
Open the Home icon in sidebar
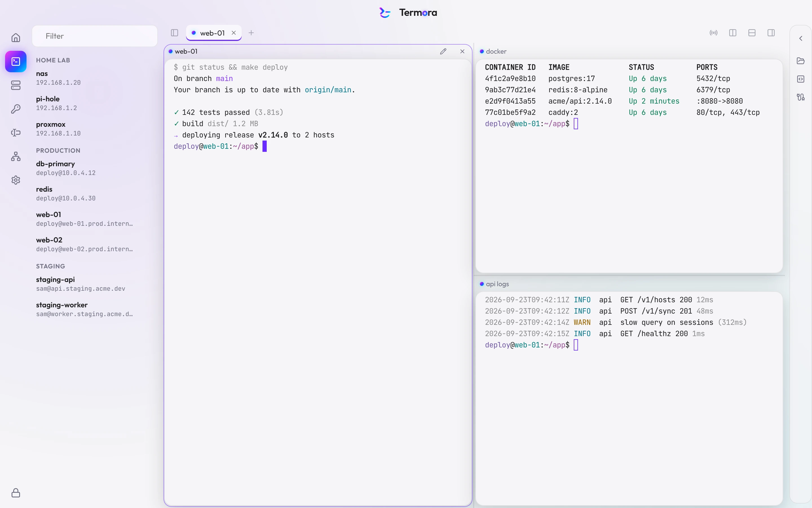click(16, 38)
